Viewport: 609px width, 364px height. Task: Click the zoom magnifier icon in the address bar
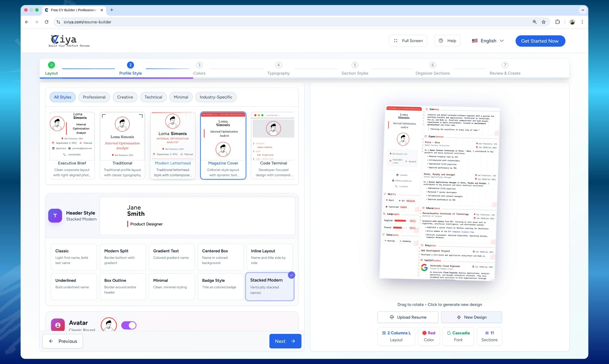coord(535,22)
